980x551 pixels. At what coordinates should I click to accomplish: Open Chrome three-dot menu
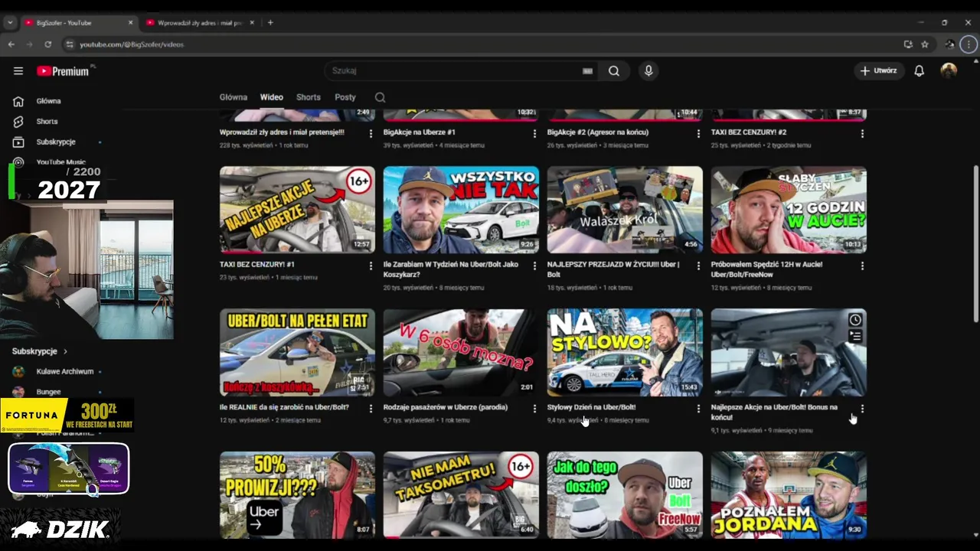coord(969,44)
